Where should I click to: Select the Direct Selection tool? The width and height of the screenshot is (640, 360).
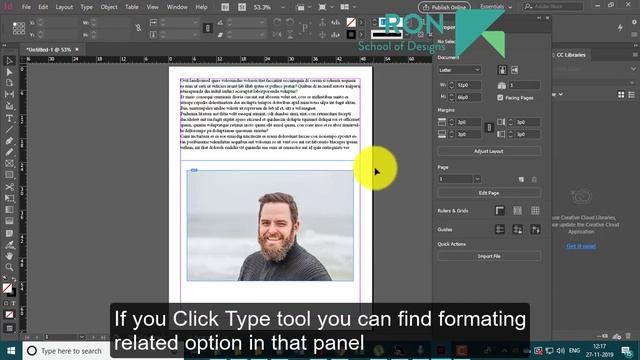[9, 72]
